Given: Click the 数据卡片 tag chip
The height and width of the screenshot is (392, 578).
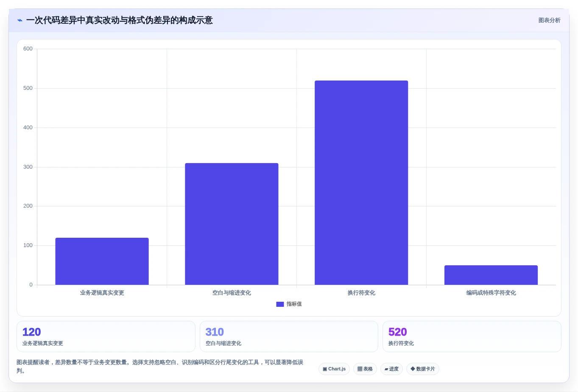Looking at the screenshot, I should [x=423, y=369].
